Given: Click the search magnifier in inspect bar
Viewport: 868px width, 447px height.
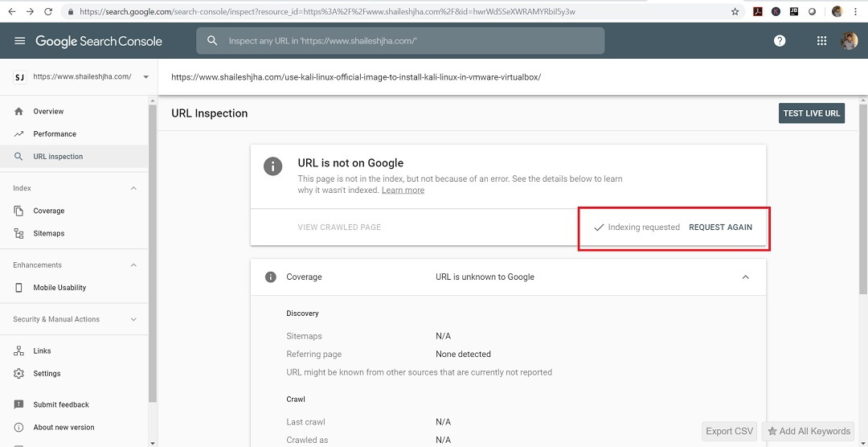Looking at the screenshot, I should [211, 41].
